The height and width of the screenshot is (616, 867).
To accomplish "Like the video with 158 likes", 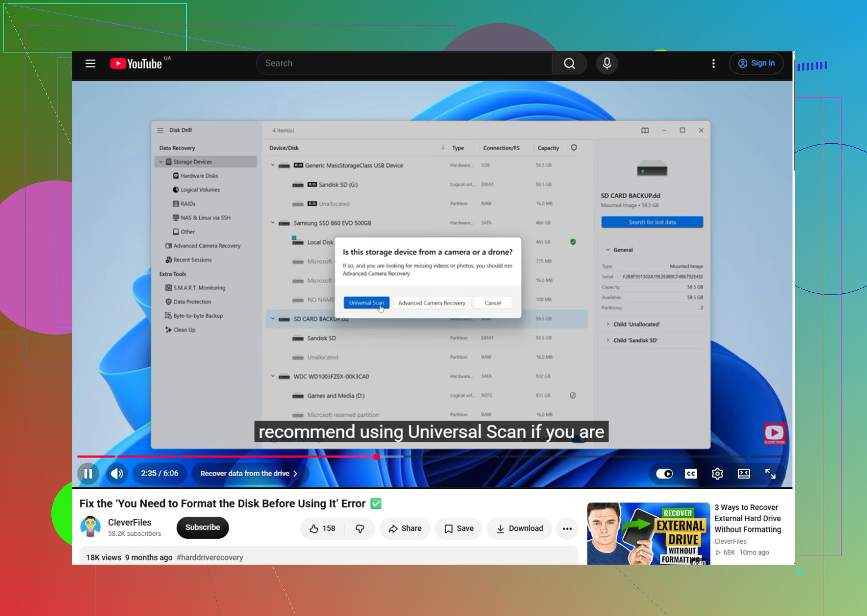I will click(322, 529).
